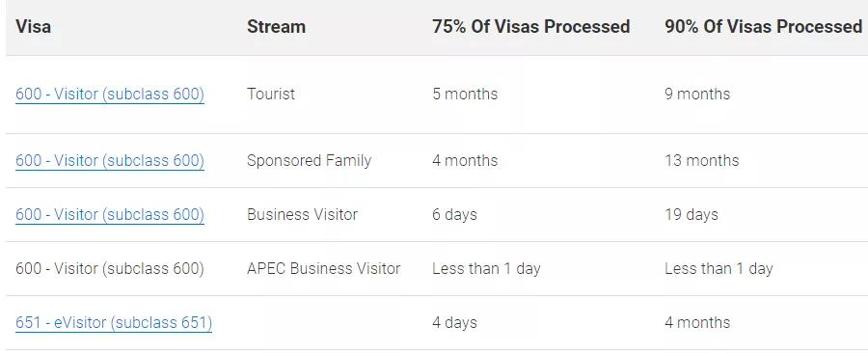This screenshot has width=868, height=353.
Task: Open the Tourist stream 600 Visitor link
Action: click(110, 95)
